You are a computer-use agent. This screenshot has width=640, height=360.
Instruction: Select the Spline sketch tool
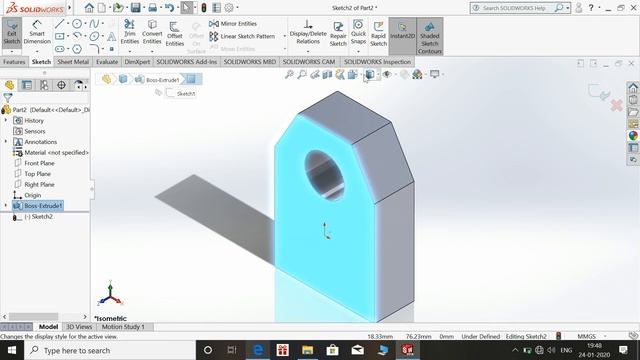(x=94, y=24)
